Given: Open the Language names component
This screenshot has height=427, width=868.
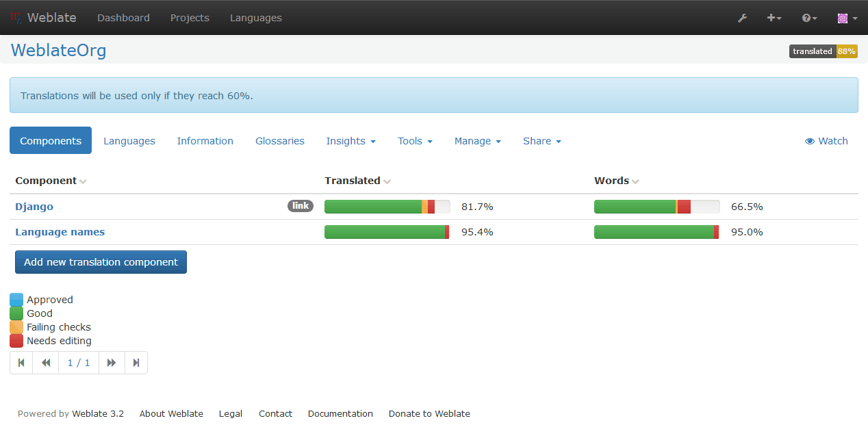Looking at the screenshot, I should click(60, 232).
